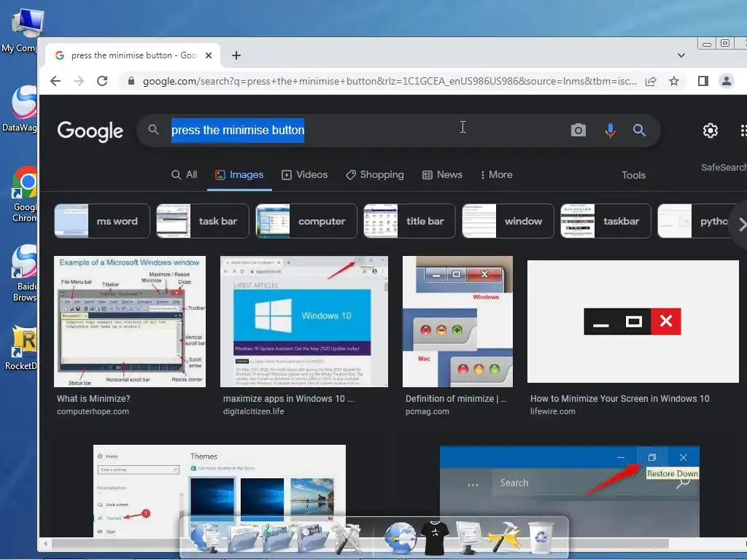This screenshot has width=747, height=560.
Task: Open the documents folder in the dock
Action: pyautogui.click(x=242, y=537)
